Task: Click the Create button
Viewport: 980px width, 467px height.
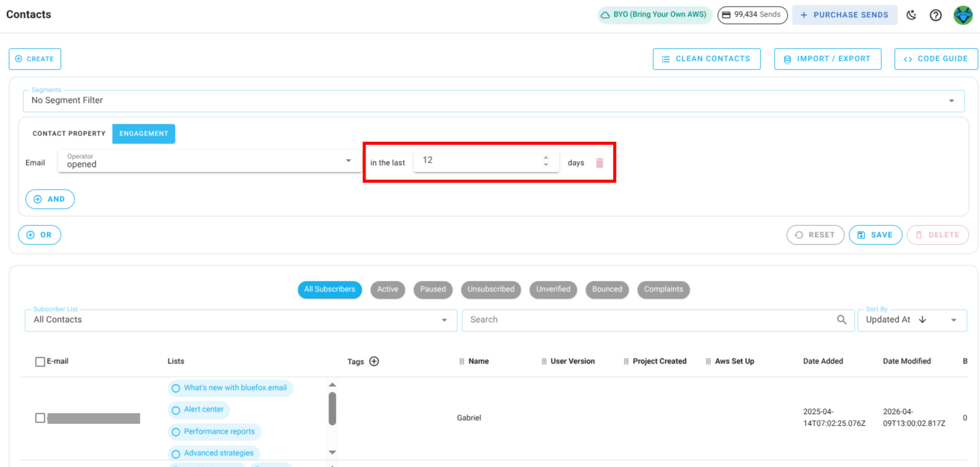Action: tap(35, 59)
